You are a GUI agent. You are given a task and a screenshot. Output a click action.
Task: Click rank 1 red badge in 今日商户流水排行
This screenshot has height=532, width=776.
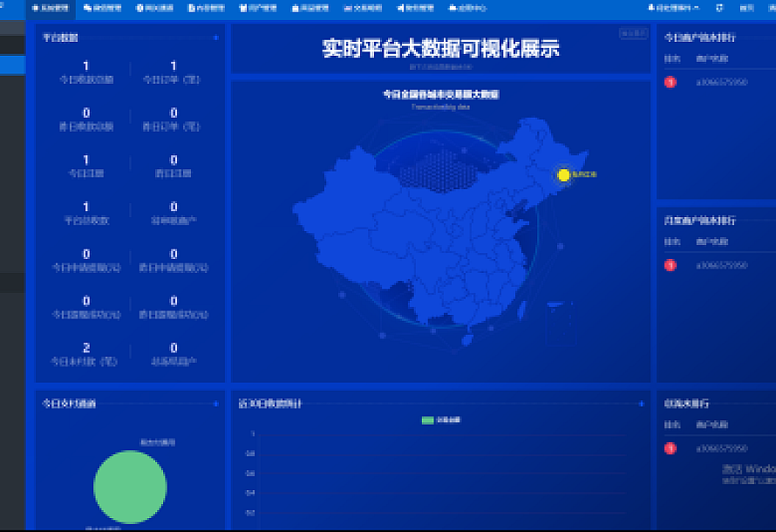[x=670, y=82]
